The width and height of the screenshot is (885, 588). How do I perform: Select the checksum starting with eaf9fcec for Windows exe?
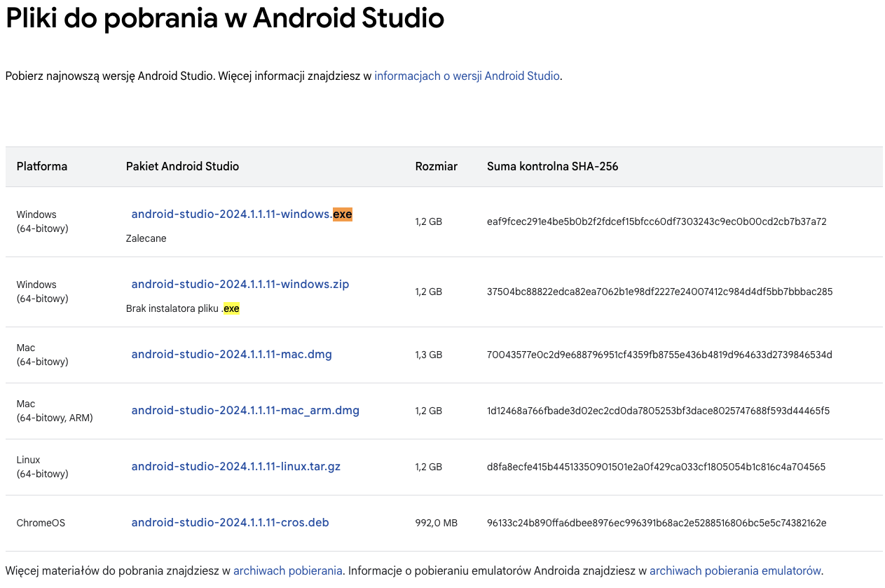pyautogui.click(x=657, y=221)
